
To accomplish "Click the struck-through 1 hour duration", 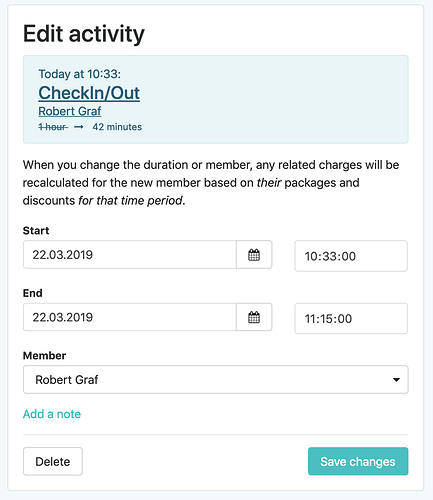I will pos(53,127).
